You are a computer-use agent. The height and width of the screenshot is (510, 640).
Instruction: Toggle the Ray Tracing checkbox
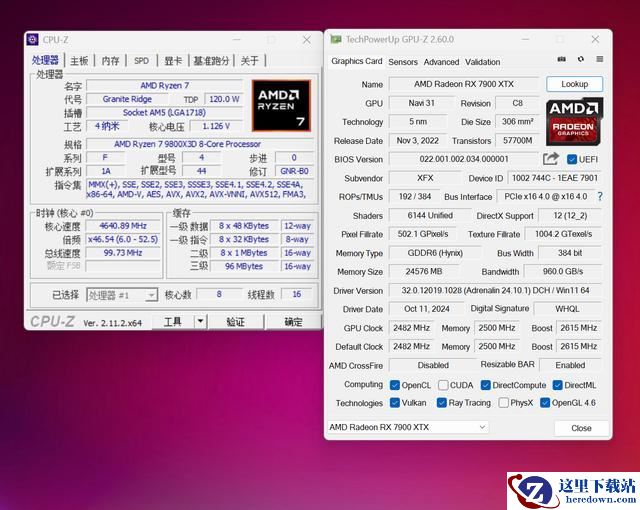[441, 403]
